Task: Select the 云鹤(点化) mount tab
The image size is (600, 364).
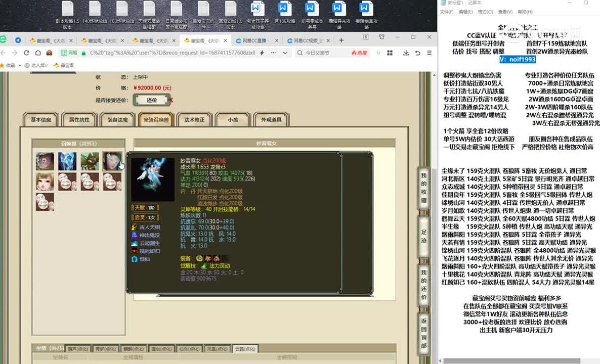Action: point(245,349)
